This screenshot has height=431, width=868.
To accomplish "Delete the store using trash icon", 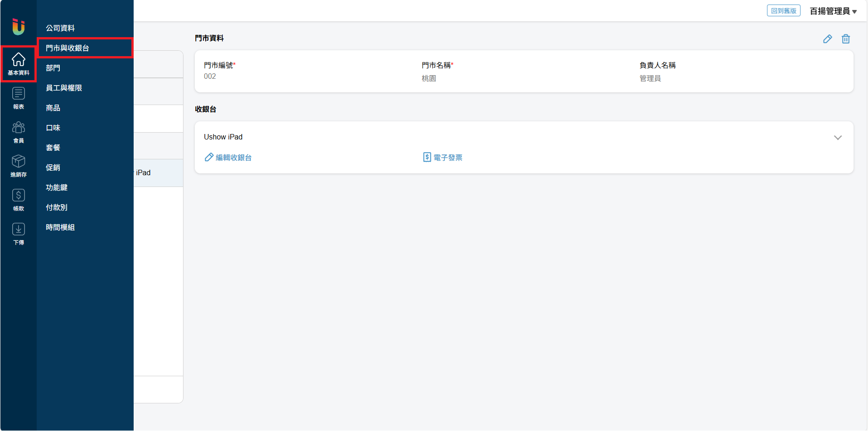I will click(845, 39).
